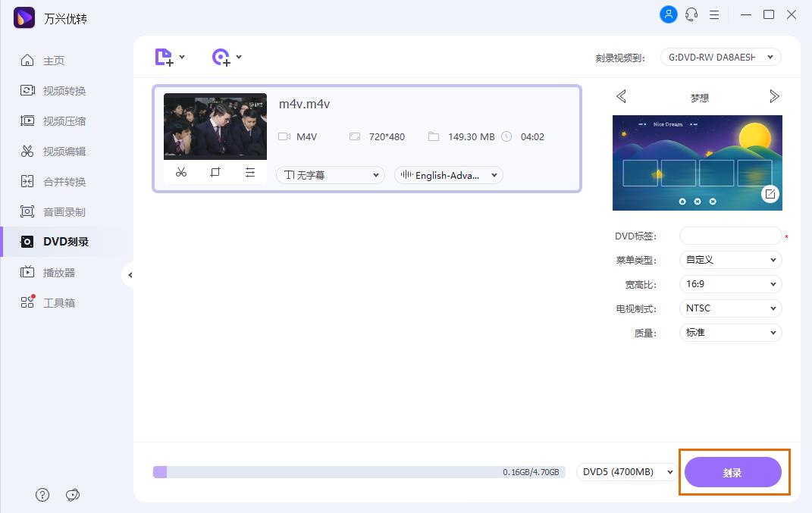This screenshot has height=513, width=812.
Task: Click the crop icon under the video thumbnail
Action: click(215, 173)
